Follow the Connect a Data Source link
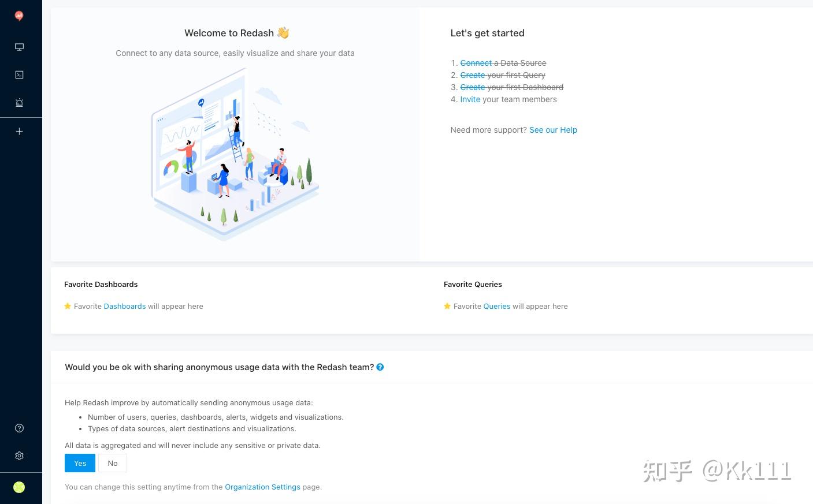This screenshot has width=813, height=504. click(x=476, y=63)
